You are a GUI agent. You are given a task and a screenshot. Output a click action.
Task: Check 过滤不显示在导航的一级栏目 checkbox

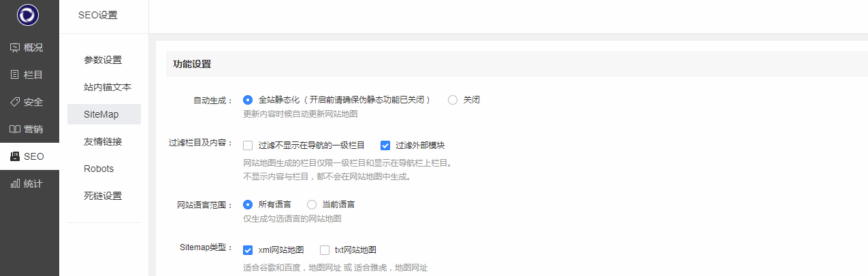click(248, 145)
